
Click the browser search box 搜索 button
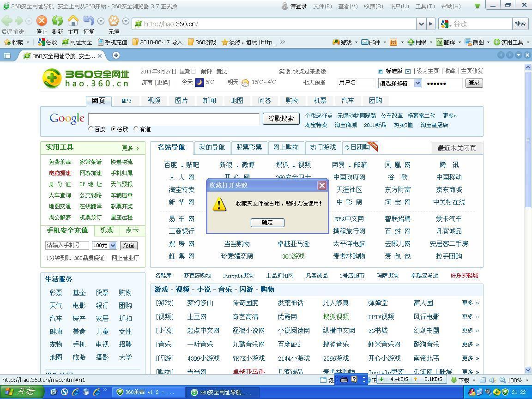point(520,24)
